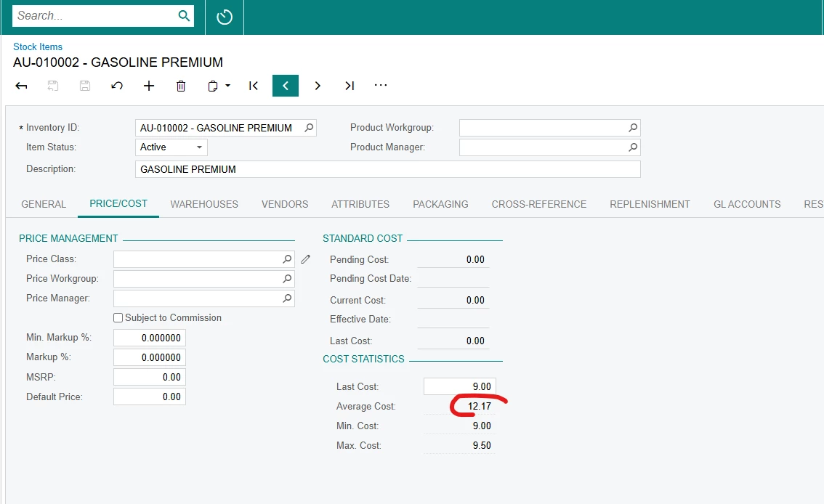Image resolution: width=824 pixels, height=504 pixels.
Task: Click the Save and Close toolbar icon
Action: point(52,86)
